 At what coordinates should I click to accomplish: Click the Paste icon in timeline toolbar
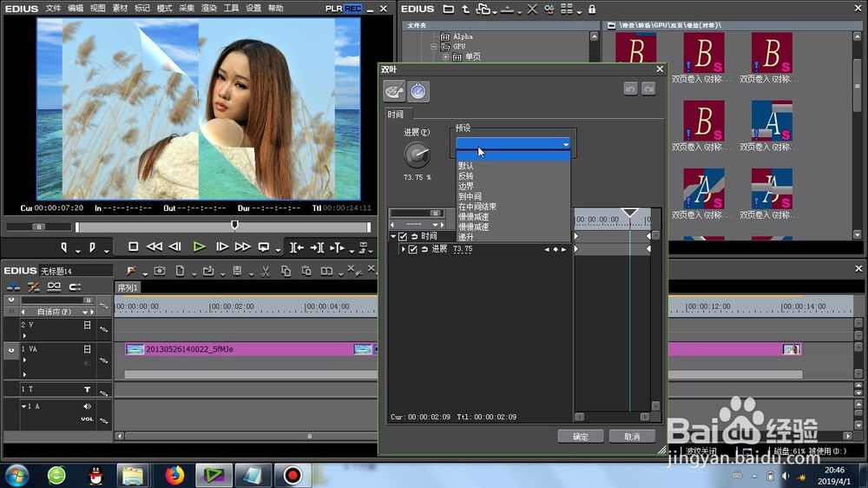coord(306,271)
